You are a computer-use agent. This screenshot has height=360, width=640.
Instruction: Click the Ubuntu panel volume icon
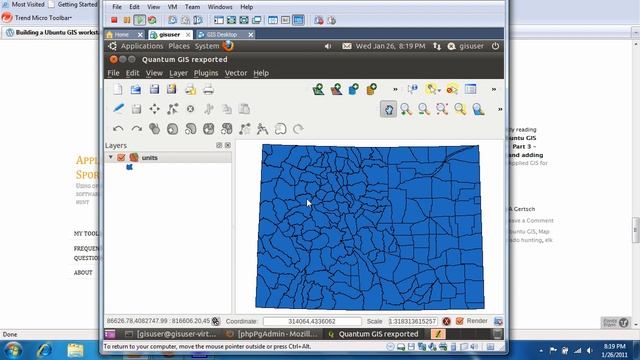point(328,46)
